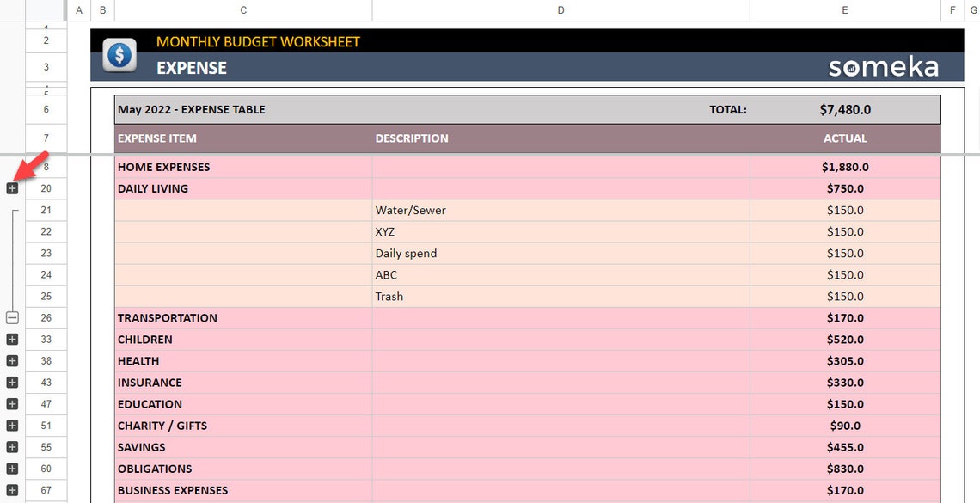Click the TOTAL: label
980x503 pixels.
728,109
